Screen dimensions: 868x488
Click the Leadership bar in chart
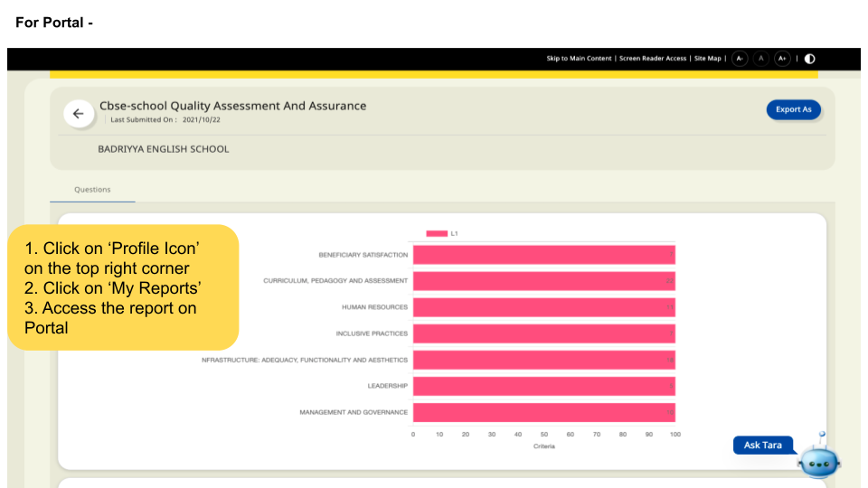(x=543, y=386)
